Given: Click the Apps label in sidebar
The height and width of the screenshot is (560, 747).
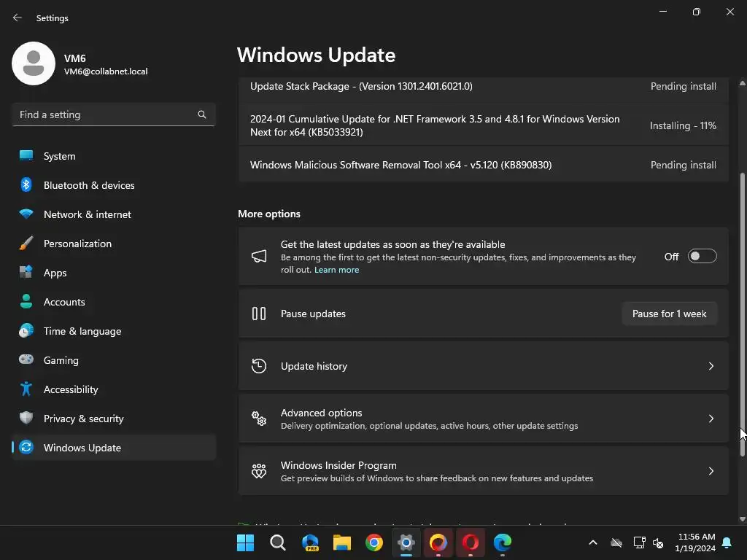Looking at the screenshot, I should pos(55,273).
